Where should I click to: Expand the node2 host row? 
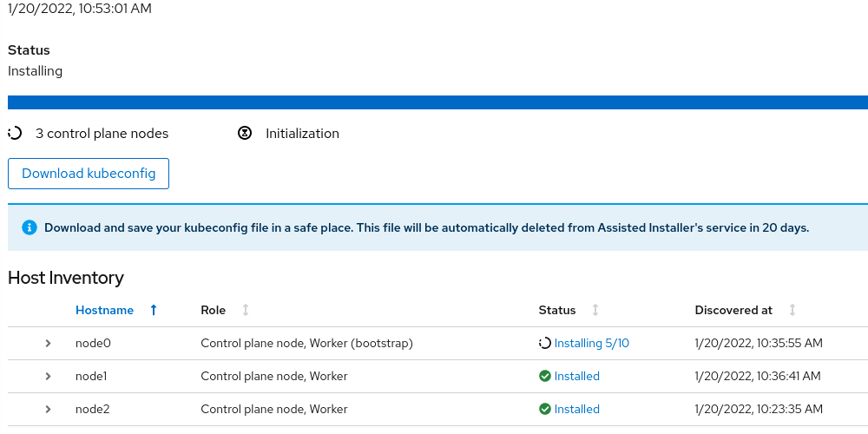pyautogui.click(x=49, y=409)
